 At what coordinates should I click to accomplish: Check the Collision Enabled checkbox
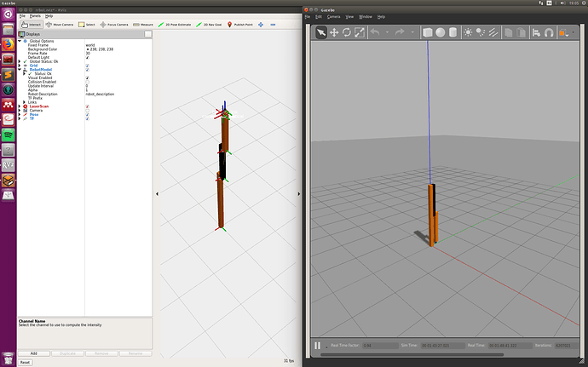coord(88,82)
